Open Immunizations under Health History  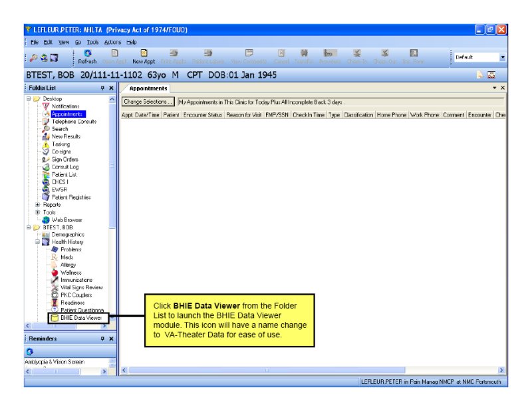[76, 280]
